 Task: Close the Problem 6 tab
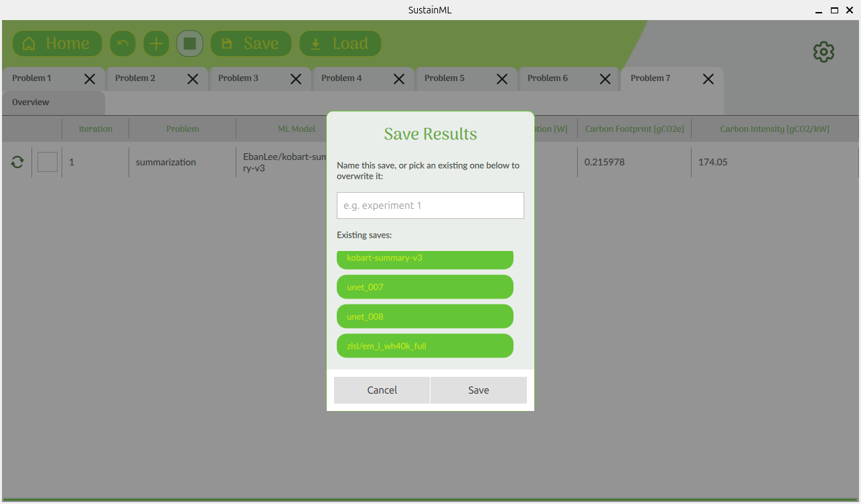605,79
